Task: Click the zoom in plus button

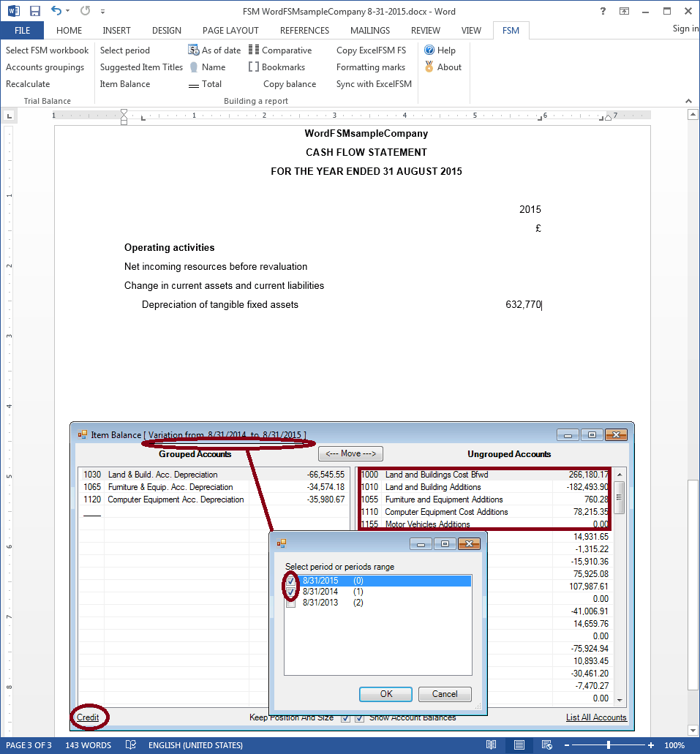Action: click(651, 745)
